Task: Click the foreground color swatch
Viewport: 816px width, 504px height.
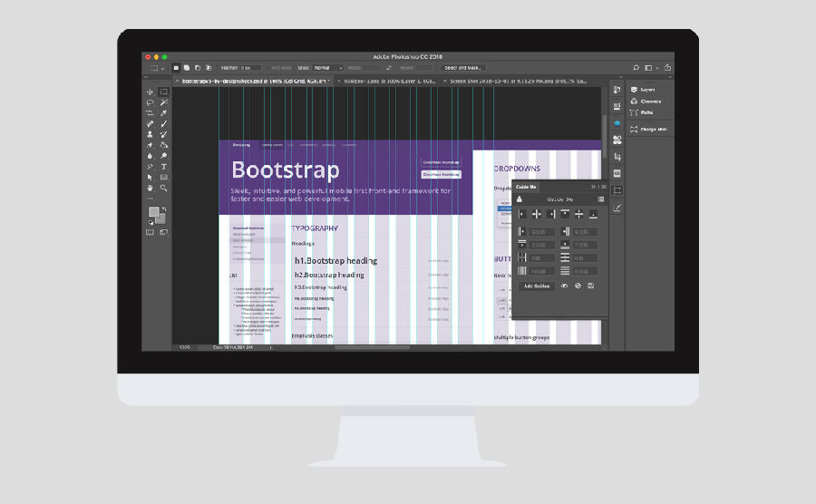Action: coord(154,212)
